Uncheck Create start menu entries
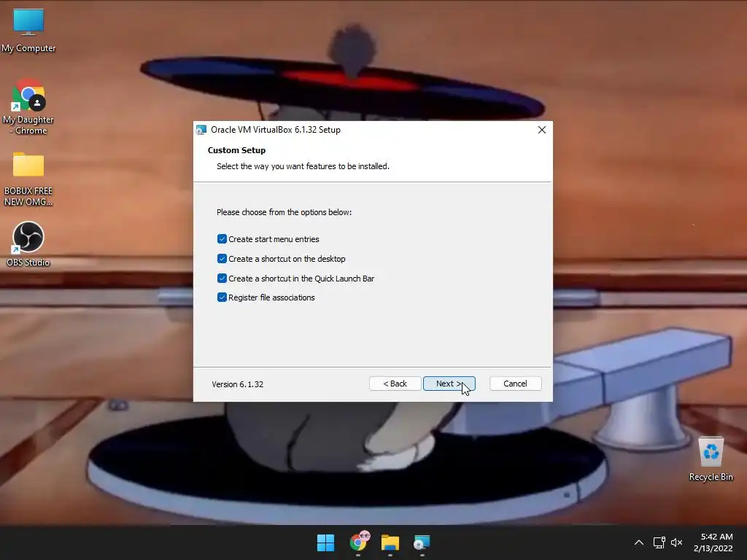747x560 pixels. coord(222,239)
